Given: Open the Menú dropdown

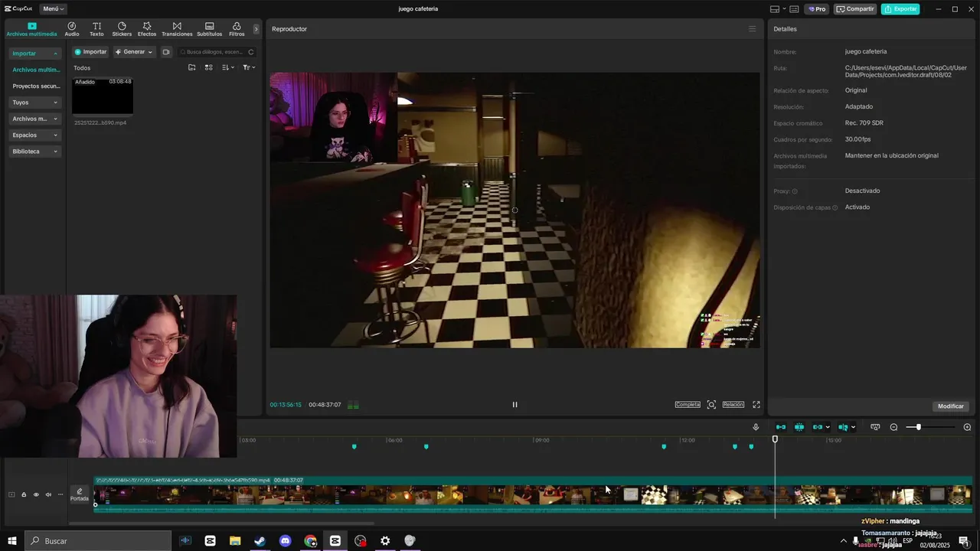Looking at the screenshot, I should (52, 9).
